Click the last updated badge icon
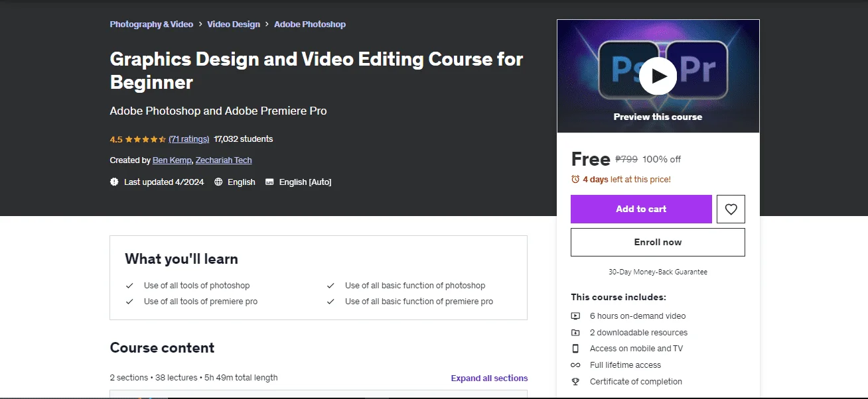Screen dimensions: 868x399 (x=114, y=182)
